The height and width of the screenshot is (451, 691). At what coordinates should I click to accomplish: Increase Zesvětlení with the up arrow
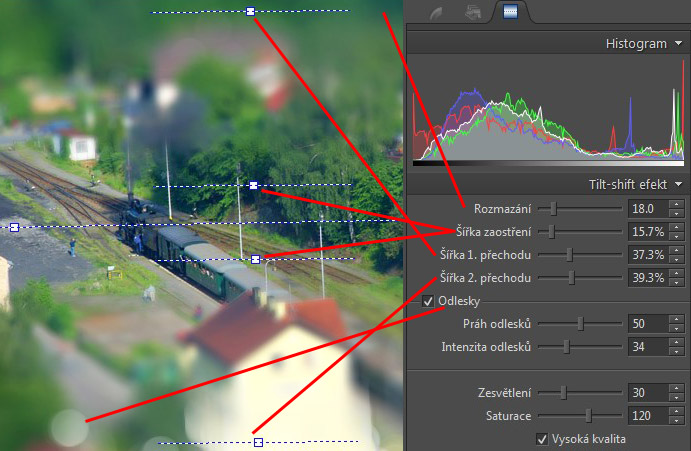click(x=674, y=388)
